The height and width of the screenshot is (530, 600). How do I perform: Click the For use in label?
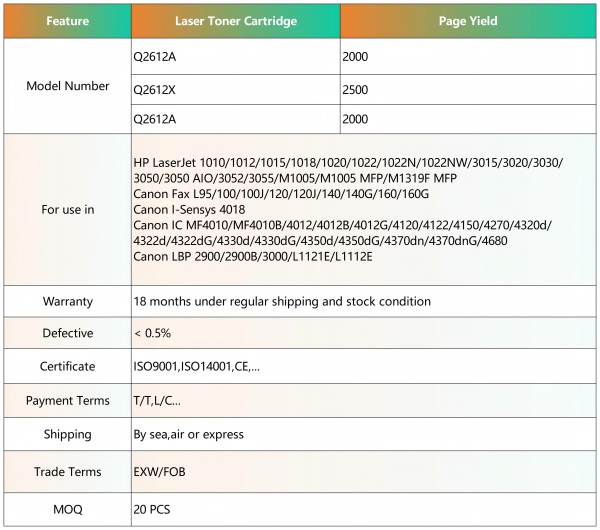point(68,209)
